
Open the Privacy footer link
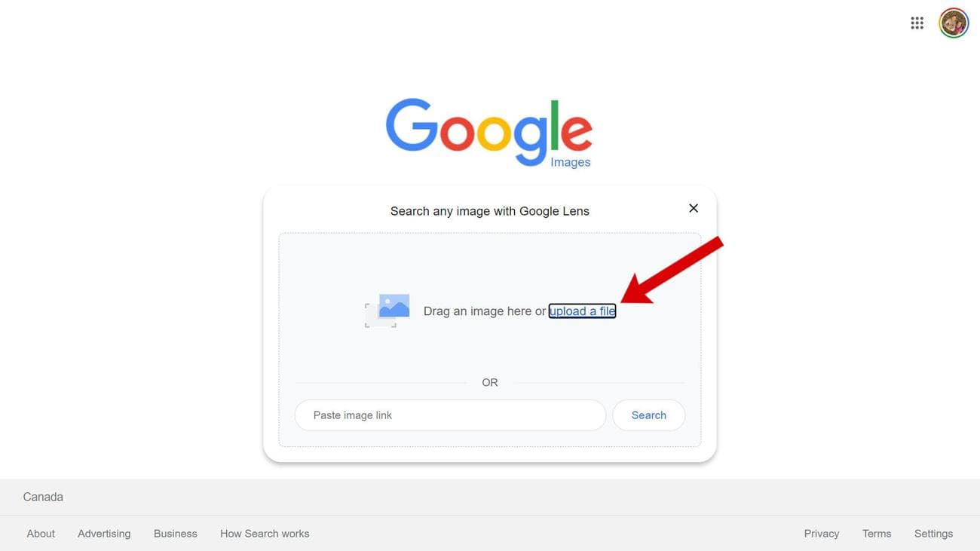(x=822, y=534)
